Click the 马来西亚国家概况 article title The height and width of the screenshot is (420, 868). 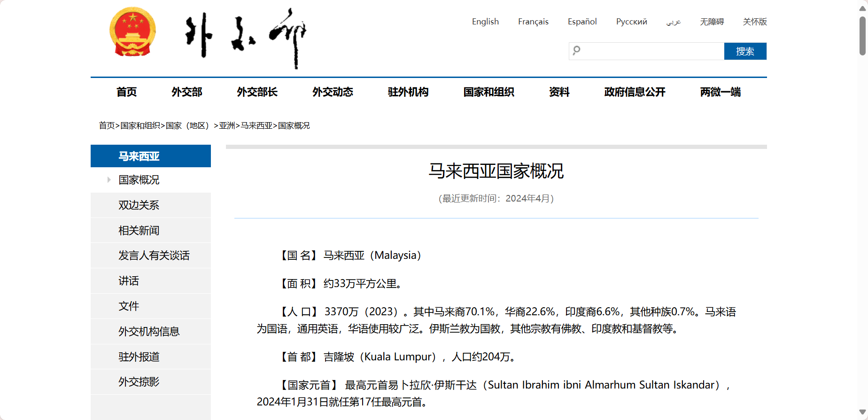tap(496, 171)
